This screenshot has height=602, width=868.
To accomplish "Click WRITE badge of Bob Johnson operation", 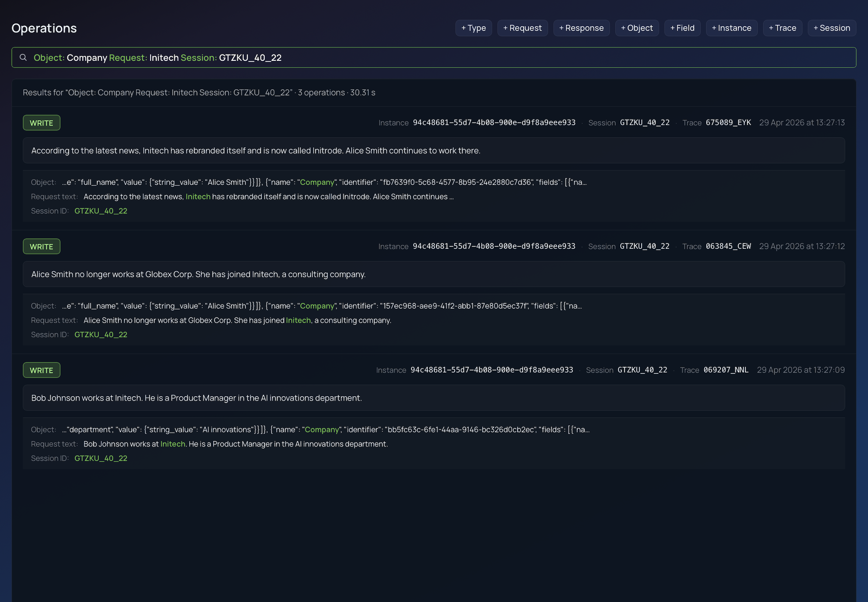I will point(41,370).
